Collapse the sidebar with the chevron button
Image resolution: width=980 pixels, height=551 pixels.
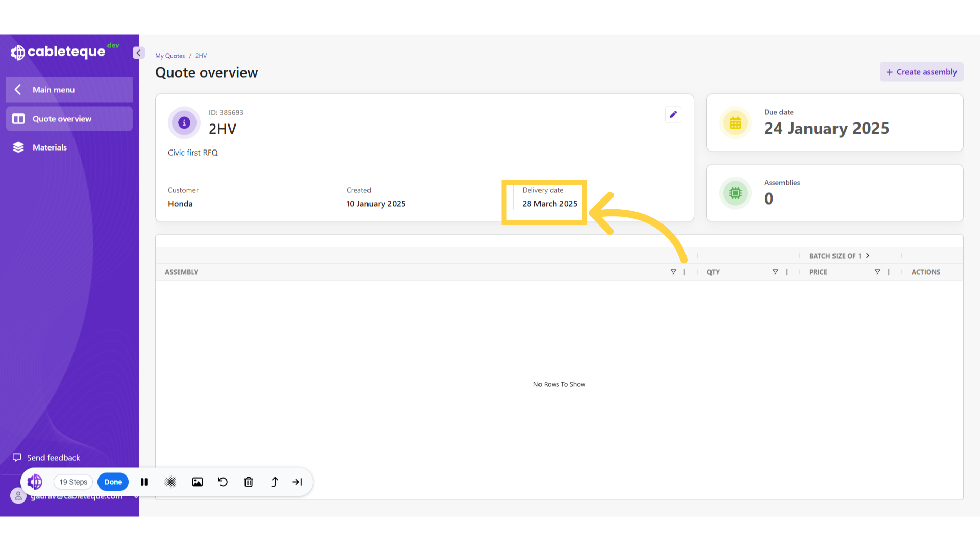point(138,53)
